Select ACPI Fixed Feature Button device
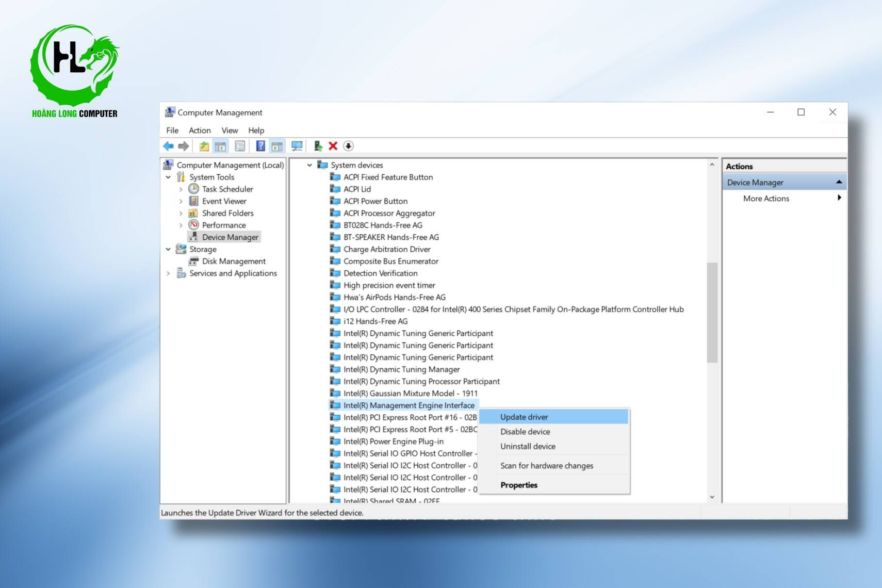 [388, 177]
